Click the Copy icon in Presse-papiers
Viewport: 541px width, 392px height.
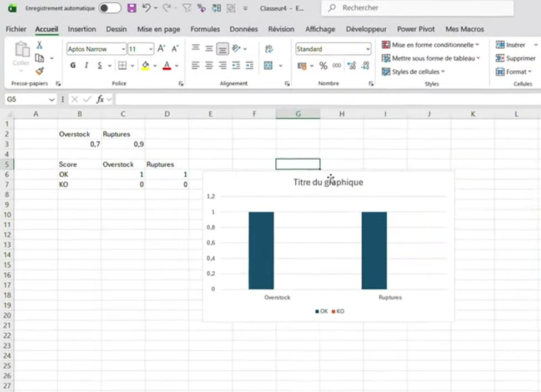pos(39,58)
